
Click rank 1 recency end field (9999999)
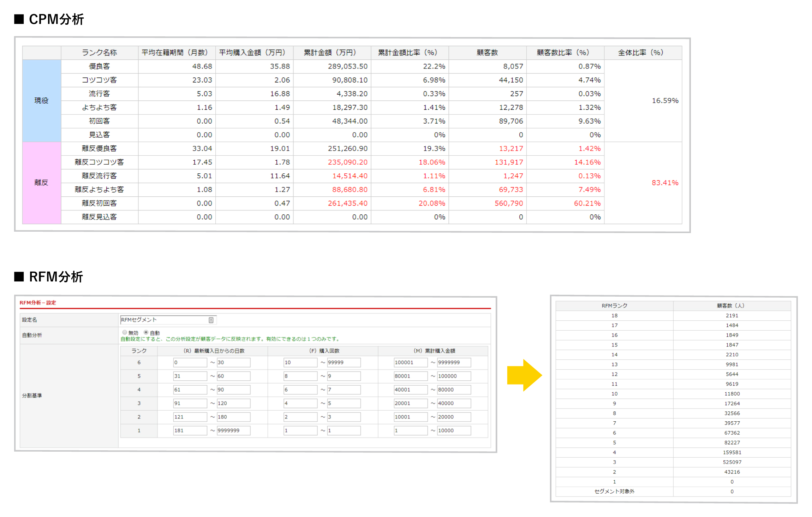coord(233,430)
